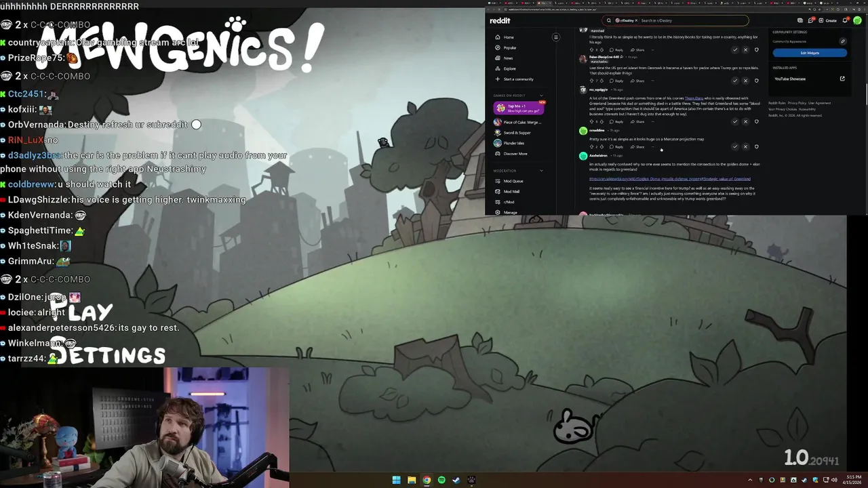Downvote the roc_squiggle comment

pyautogui.click(x=601, y=122)
